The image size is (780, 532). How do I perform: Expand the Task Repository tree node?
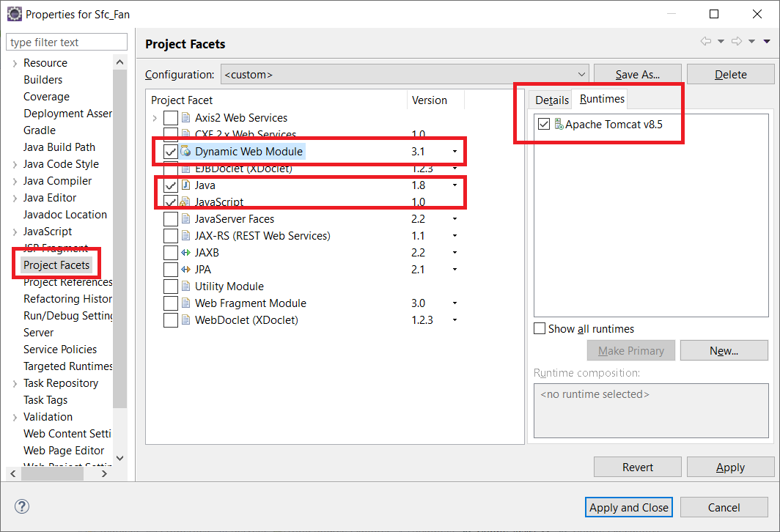[x=15, y=383]
